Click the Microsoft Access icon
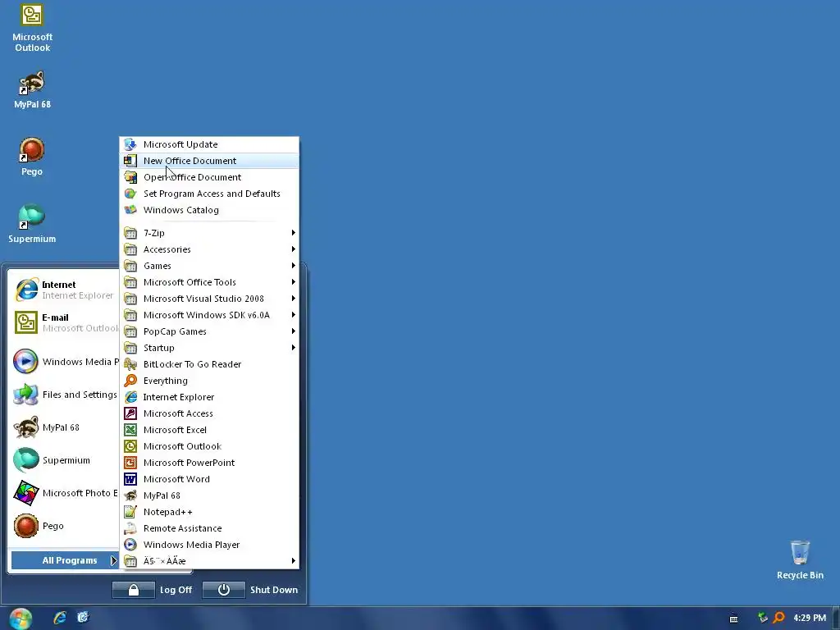The width and height of the screenshot is (840, 630). click(130, 413)
